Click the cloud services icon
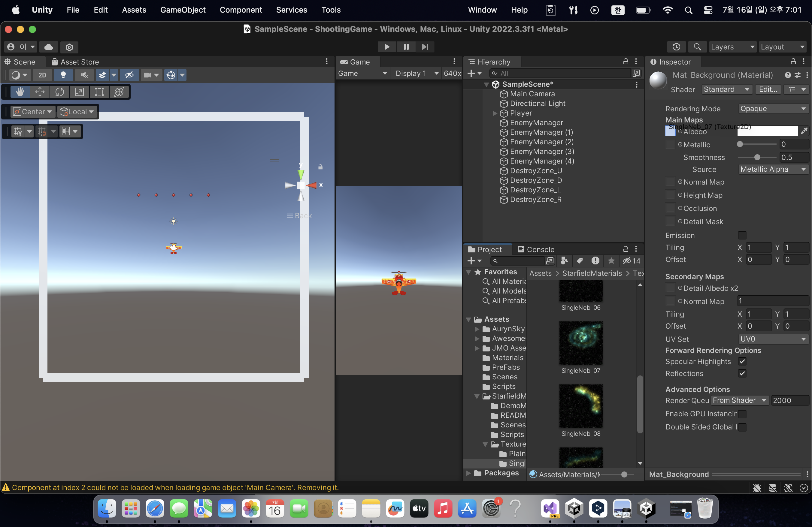This screenshot has width=812, height=527. coord(49,47)
